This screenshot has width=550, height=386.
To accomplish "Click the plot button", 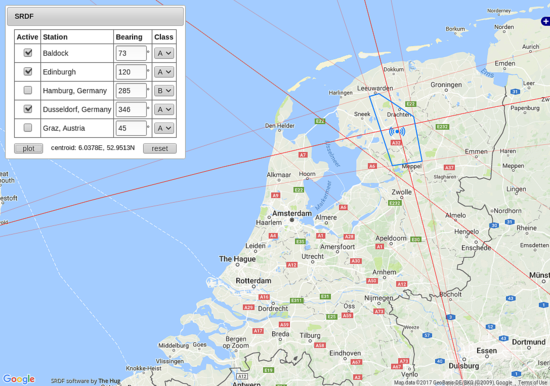I will click(x=28, y=148).
